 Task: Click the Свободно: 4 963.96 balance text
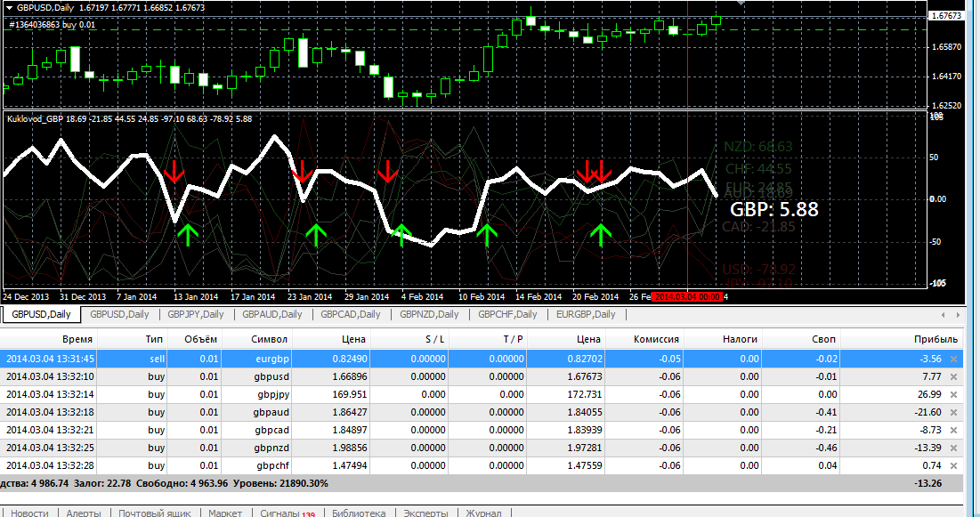click(x=182, y=484)
